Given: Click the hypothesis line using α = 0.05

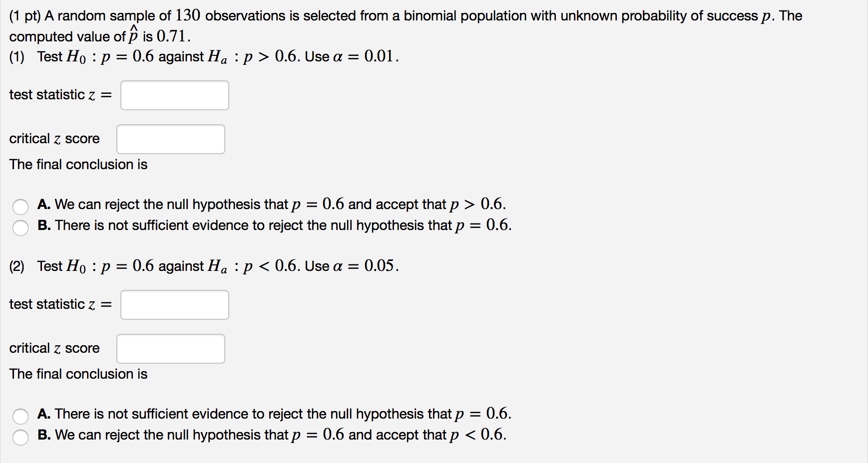Looking at the screenshot, I should click(204, 266).
